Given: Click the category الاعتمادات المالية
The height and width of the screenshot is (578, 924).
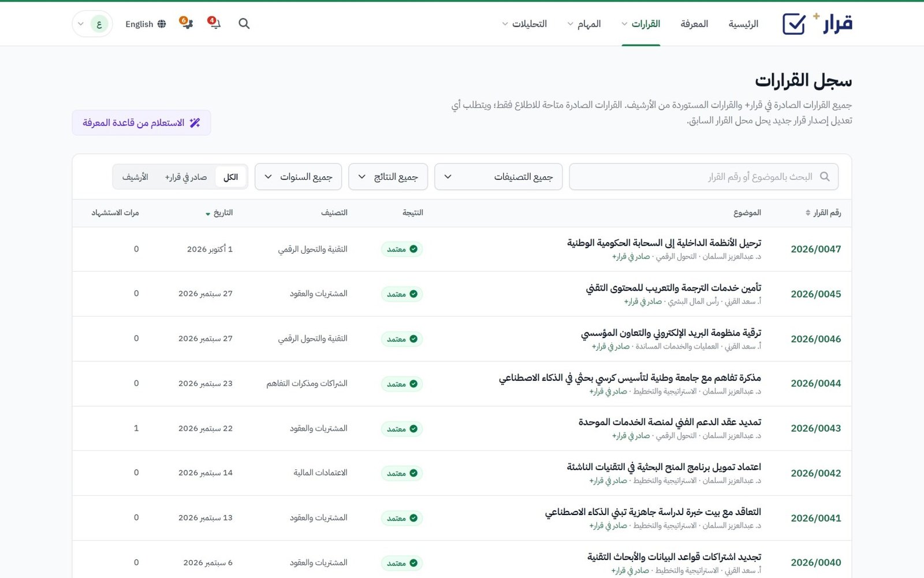Looking at the screenshot, I should point(321,473).
